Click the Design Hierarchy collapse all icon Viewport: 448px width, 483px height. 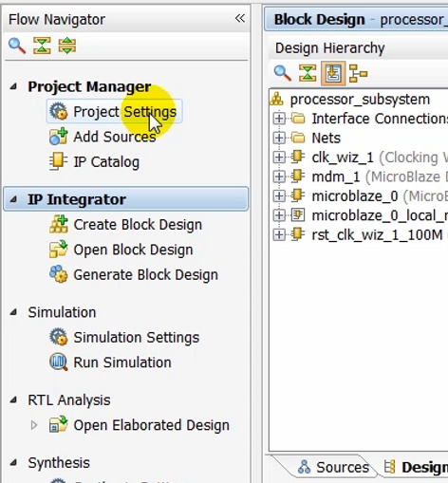308,73
